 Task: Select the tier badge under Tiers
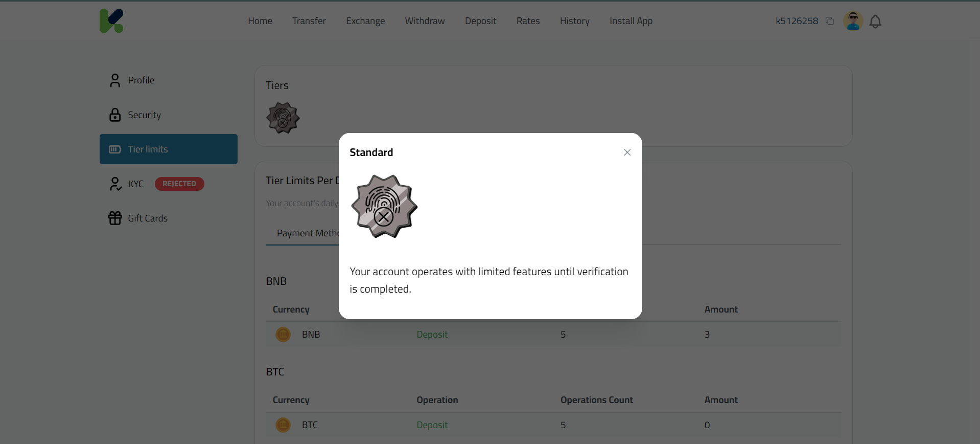283,118
